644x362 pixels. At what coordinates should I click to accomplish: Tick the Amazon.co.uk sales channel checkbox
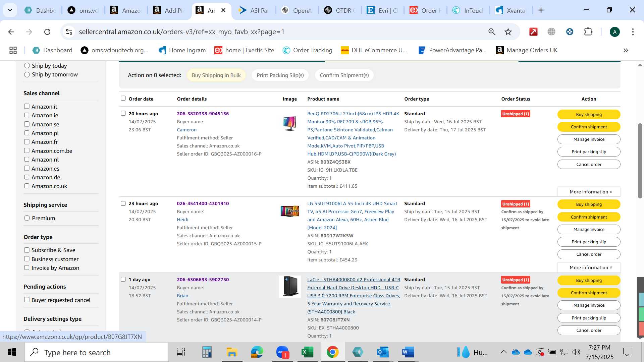(x=27, y=186)
